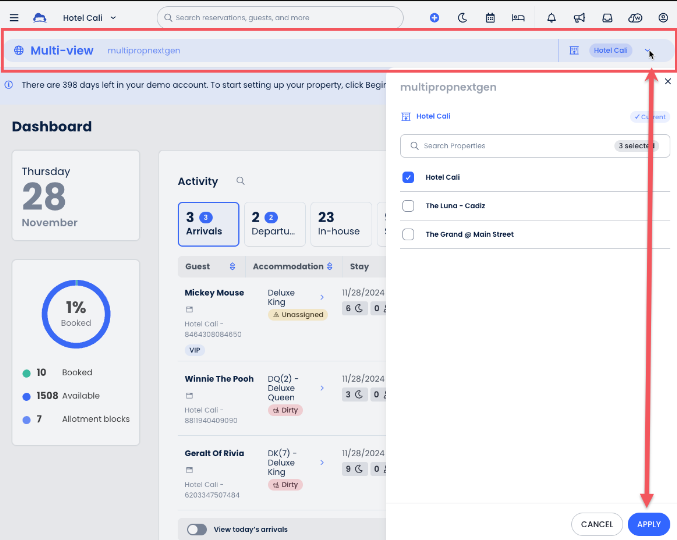This screenshot has height=540, width=677.
Task: Open the hamburger navigation menu
Action: pyautogui.click(x=14, y=18)
